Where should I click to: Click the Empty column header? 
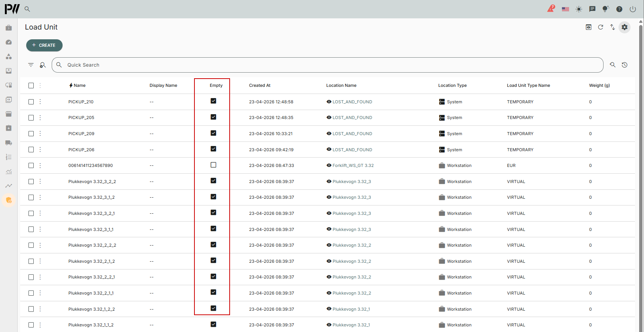[x=216, y=85]
